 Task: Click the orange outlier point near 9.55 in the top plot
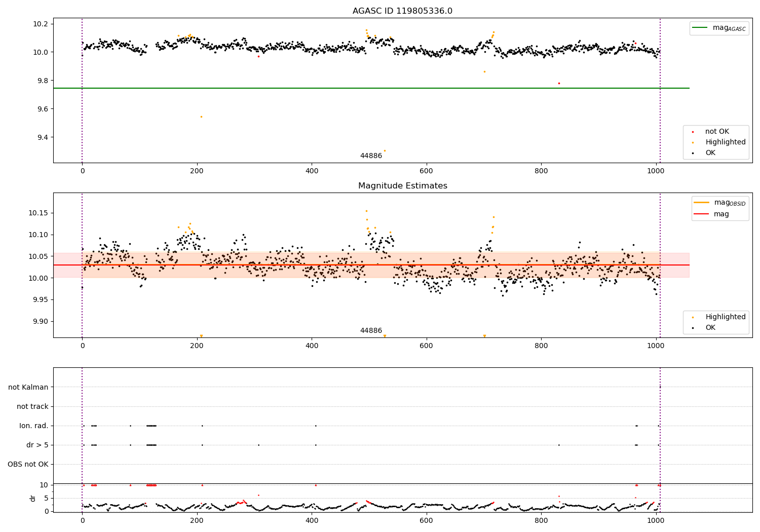point(201,117)
